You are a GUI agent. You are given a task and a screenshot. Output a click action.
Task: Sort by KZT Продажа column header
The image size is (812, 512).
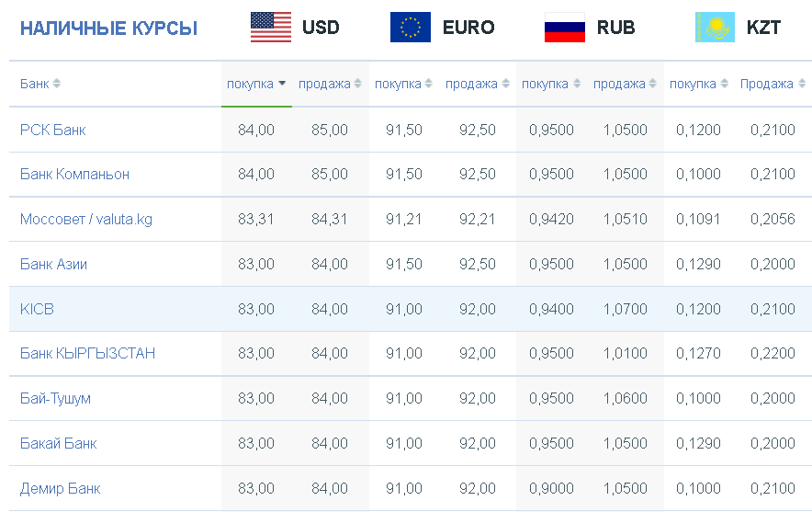coord(773,84)
